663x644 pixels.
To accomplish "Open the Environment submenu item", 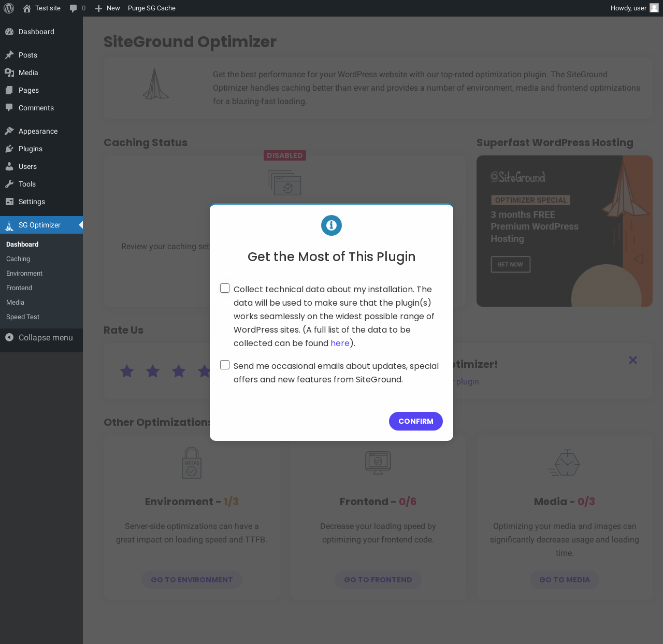I will coord(24,274).
